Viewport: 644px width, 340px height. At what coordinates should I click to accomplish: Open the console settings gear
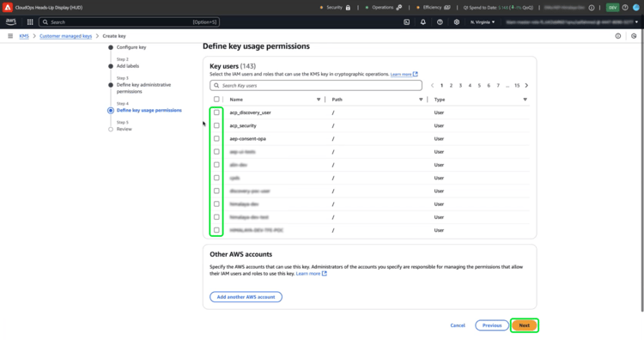coord(456,22)
